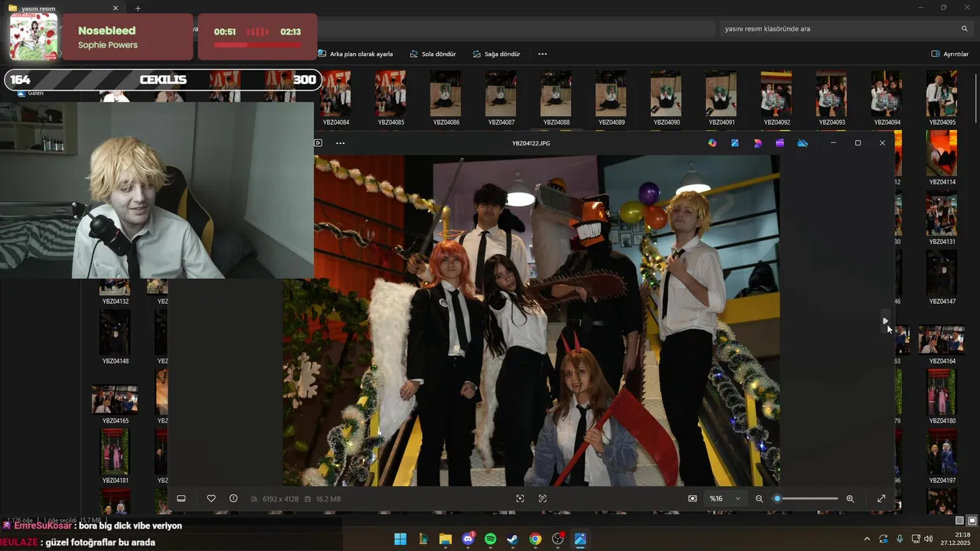The height and width of the screenshot is (551, 980).
Task: Click Arka plan olarak ayarla in Explorer
Action: pos(355,54)
